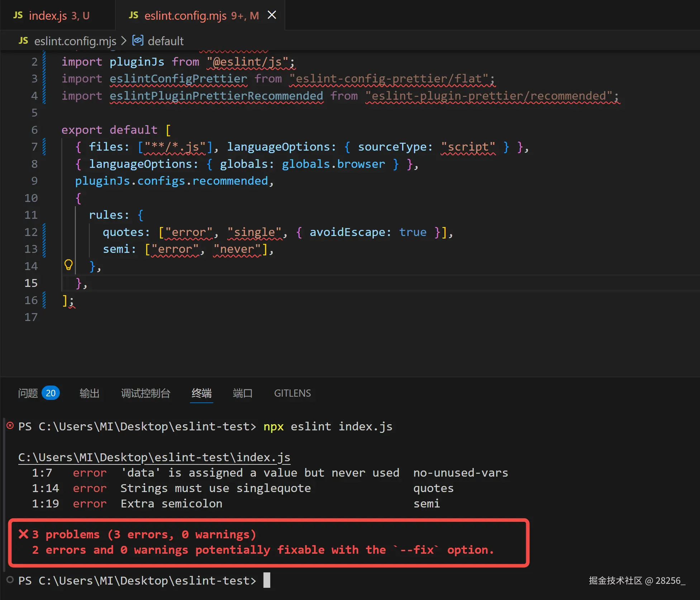Click JS file icon in breadcrumb

click(23, 41)
